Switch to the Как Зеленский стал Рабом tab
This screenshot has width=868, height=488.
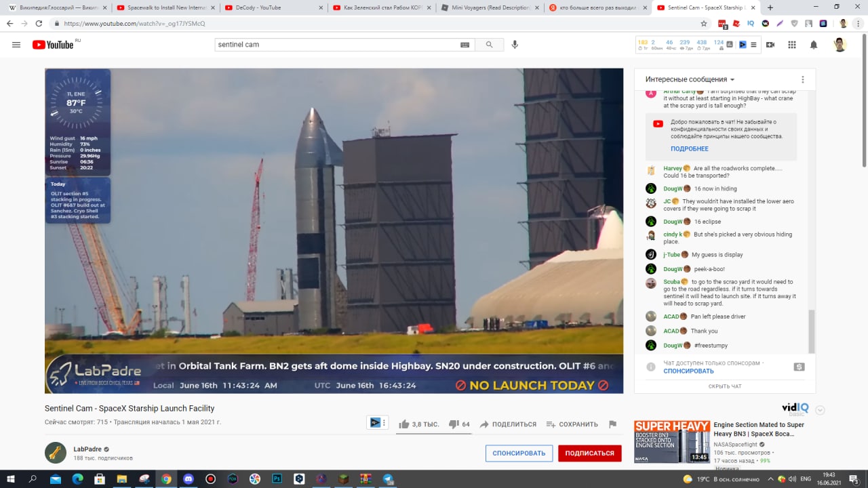click(x=382, y=7)
